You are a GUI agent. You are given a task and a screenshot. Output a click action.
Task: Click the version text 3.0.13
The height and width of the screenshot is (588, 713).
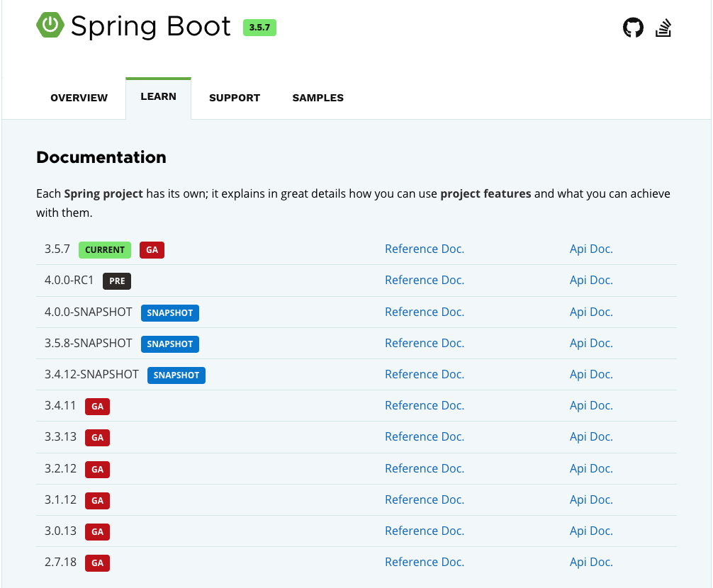(60, 531)
